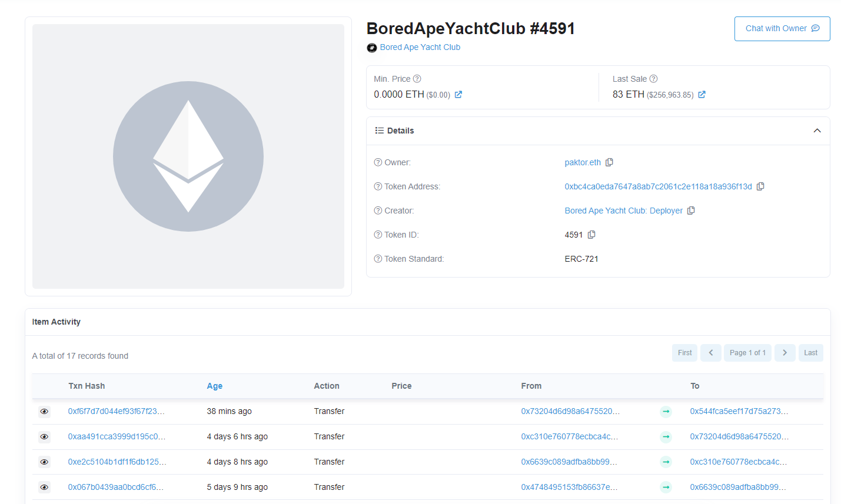Open the token address 0xbc4ca0eda7647... link
This screenshot has height=504, width=841.
point(658,186)
